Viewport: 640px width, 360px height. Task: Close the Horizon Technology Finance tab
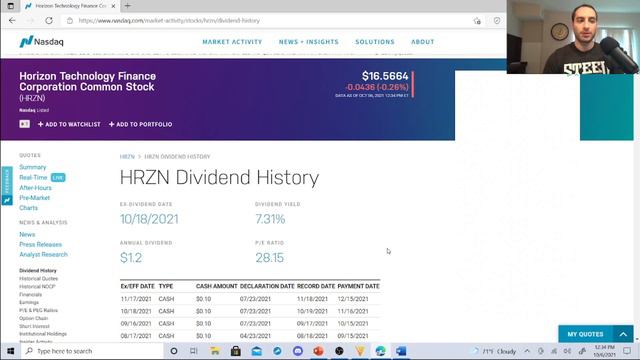113,6
